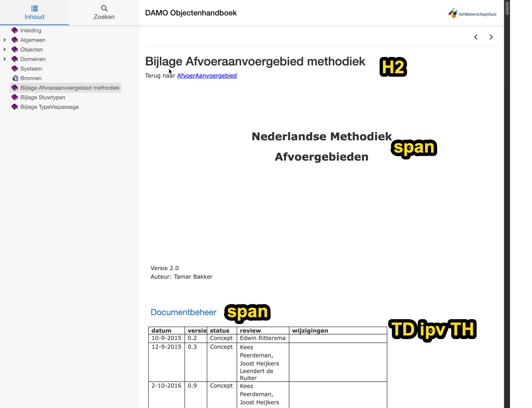Viewport: 532px width, 408px height.
Task: Expand the Objecten tree node
Action: pyautogui.click(x=5, y=49)
